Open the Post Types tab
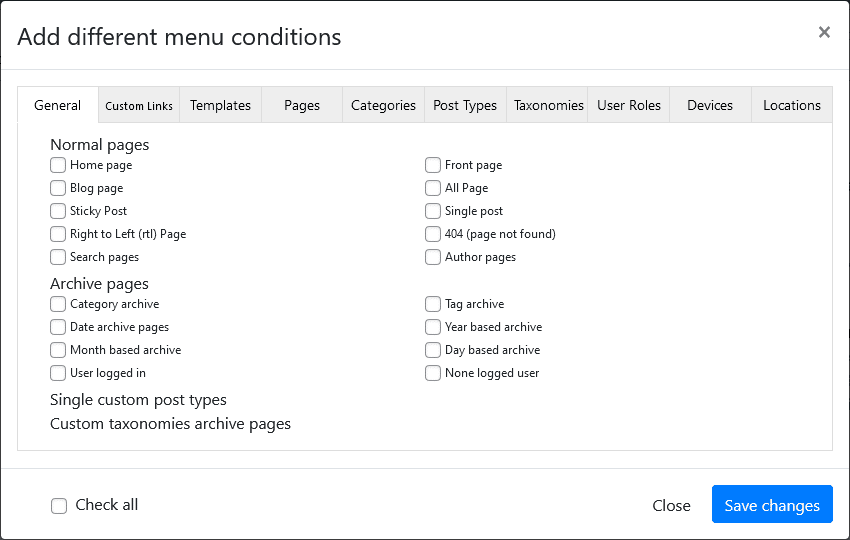This screenshot has width=850, height=540. pyautogui.click(x=465, y=105)
